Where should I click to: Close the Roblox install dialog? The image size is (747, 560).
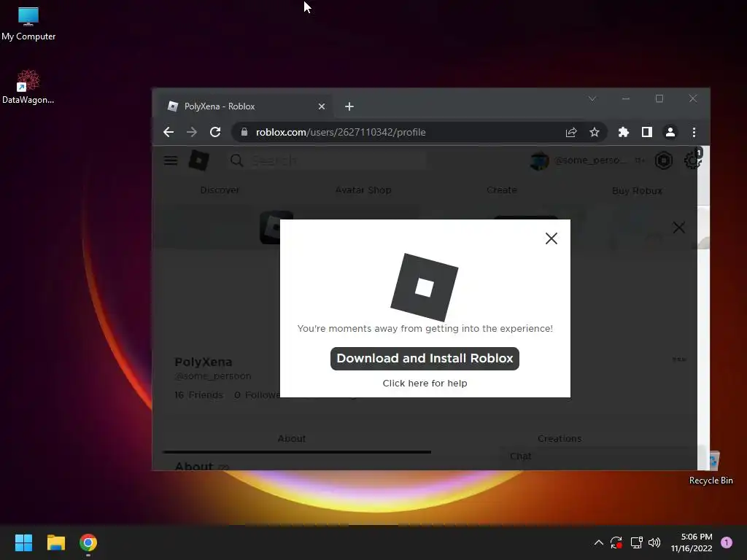tap(551, 238)
